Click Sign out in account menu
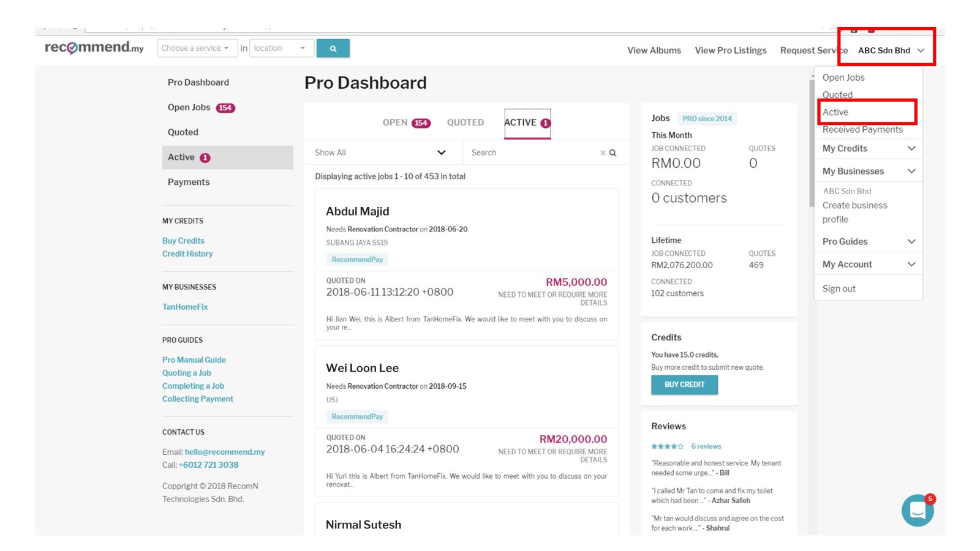The width and height of the screenshot is (980, 551). [839, 289]
